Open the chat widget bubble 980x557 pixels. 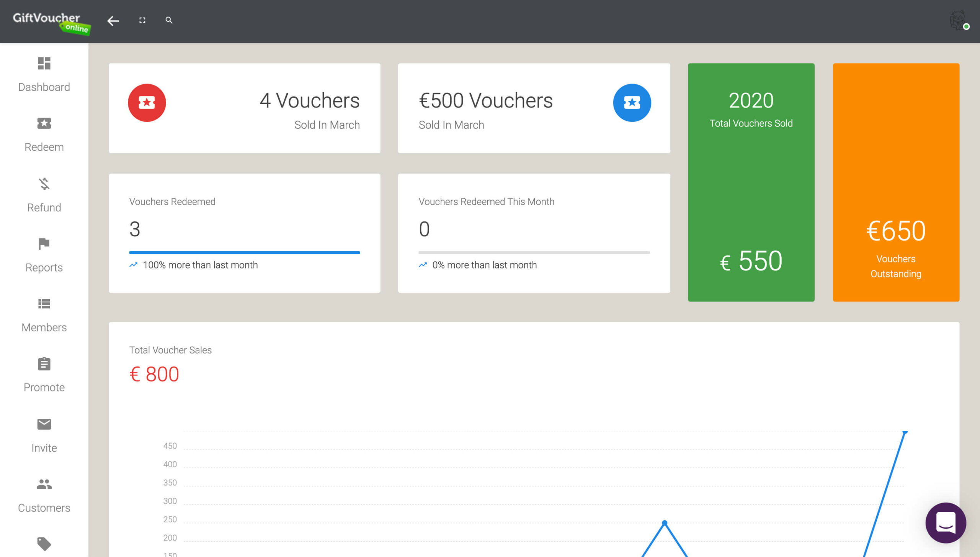pyautogui.click(x=946, y=523)
